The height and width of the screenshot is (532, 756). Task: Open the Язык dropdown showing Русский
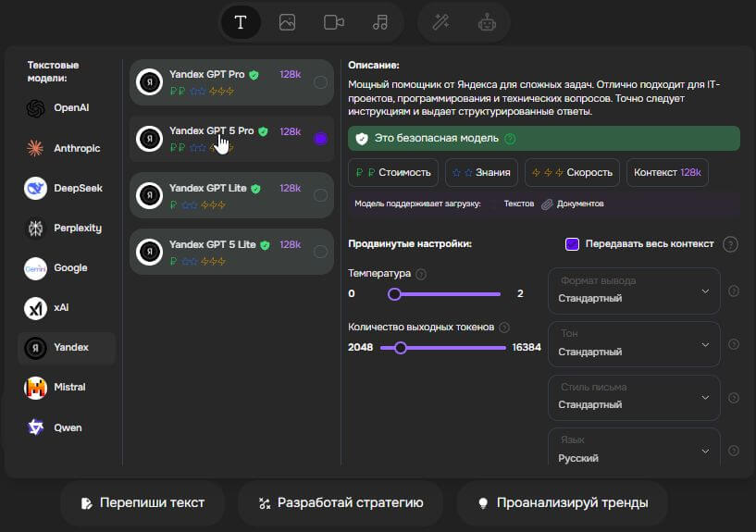pos(634,447)
